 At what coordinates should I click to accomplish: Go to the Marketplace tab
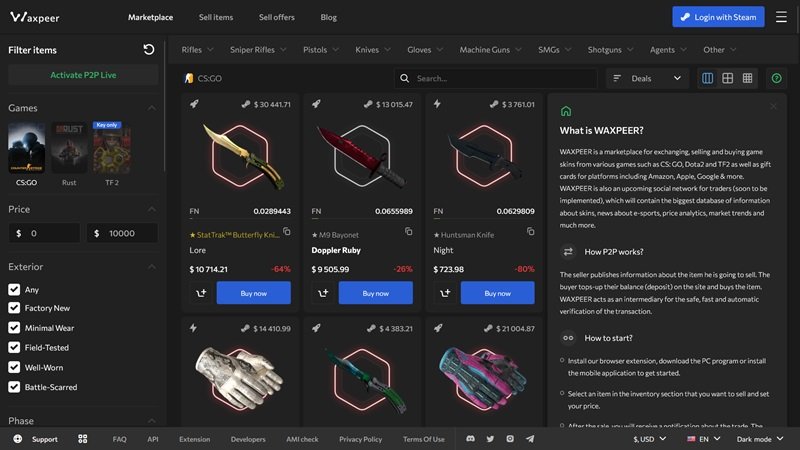[x=151, y=17]
